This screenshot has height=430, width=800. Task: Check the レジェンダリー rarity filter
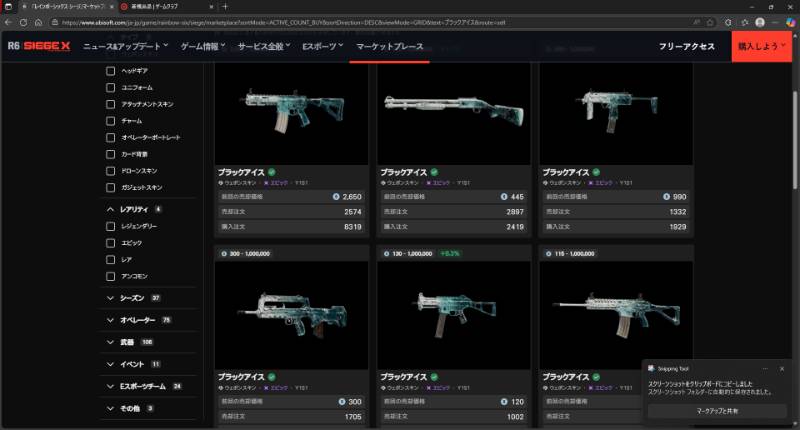coord(110,226)
